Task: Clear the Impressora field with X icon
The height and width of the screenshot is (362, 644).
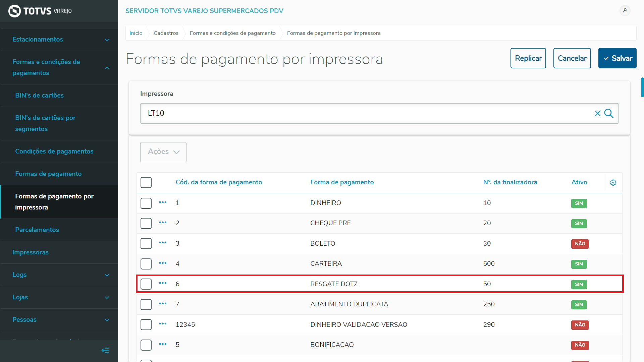Action: click(597, 113)
